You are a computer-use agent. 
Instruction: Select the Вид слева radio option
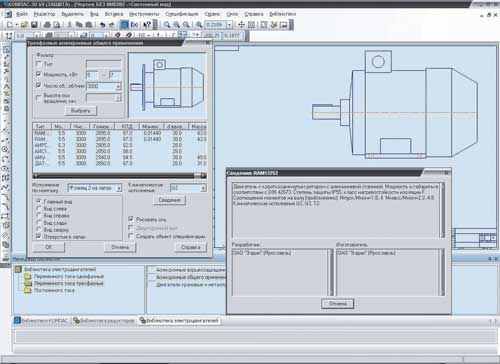click(39, 209)
